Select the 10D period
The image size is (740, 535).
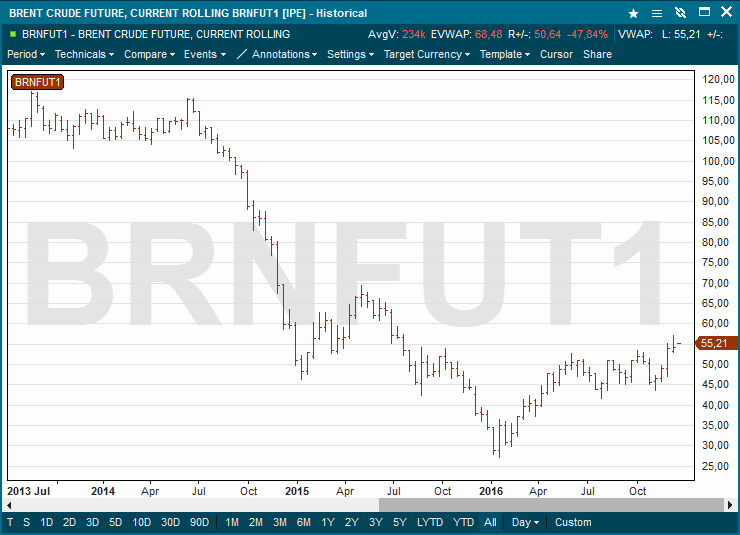click(x=142, y=522)
